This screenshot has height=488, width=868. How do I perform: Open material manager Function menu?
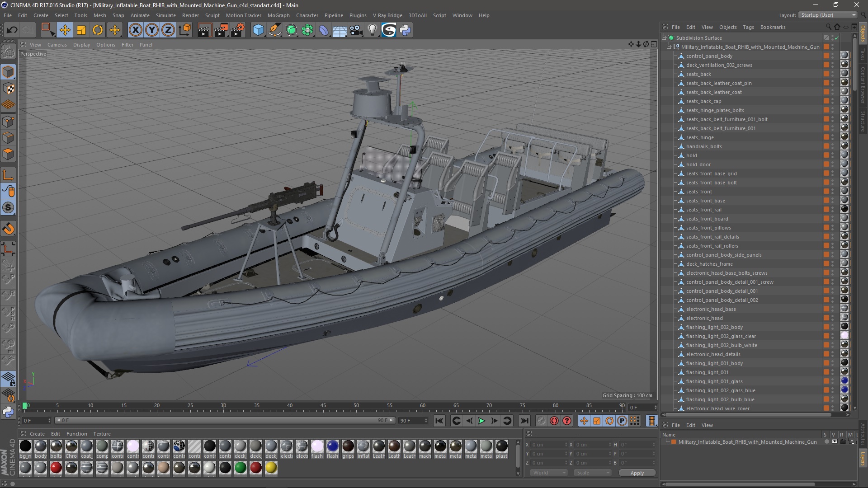pyautogui.click(x=77, y=434)
